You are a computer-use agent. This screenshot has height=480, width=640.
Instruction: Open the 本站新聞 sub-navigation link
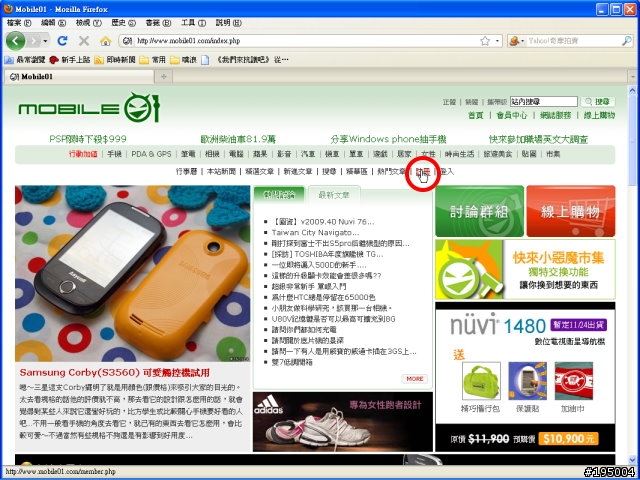coord(221,172)
